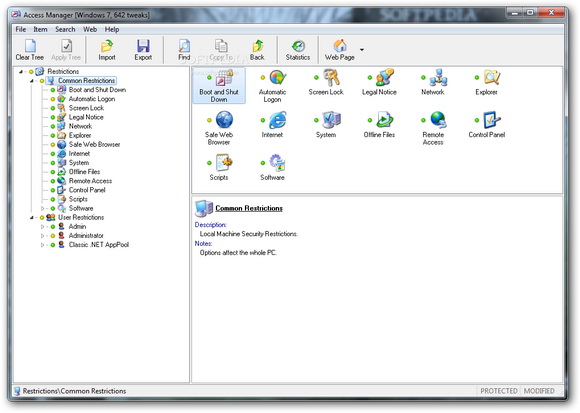The width and height of the screenshot is (580, 413).
Task: Click the Restrictions\Common Restrictions status path
Action: pyautogui.click(x=74, y=391)
